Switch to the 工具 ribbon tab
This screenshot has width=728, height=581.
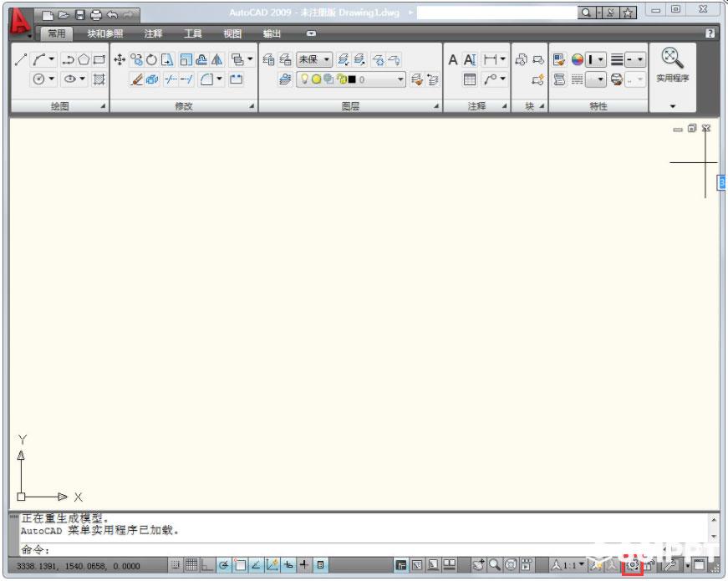click(x=193, y=33)
